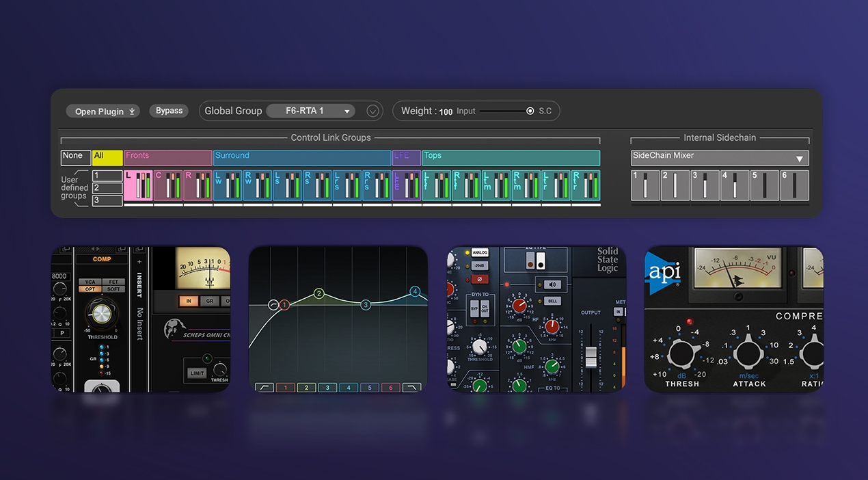Image resolution: width=868 pixels, height=480 pixels.
Task: Toggle the ANALOG button on SSL plugin
Action: coord(480,252)
